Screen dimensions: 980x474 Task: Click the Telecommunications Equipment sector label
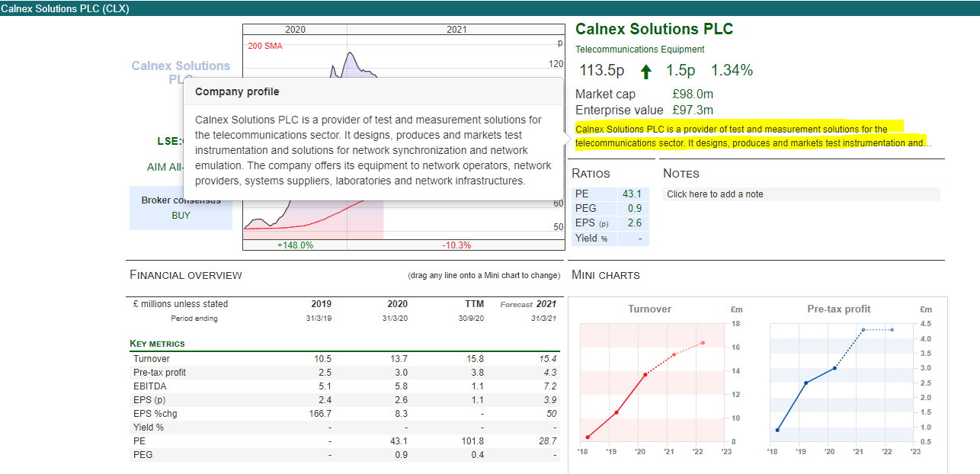click(x=640, y=50)
